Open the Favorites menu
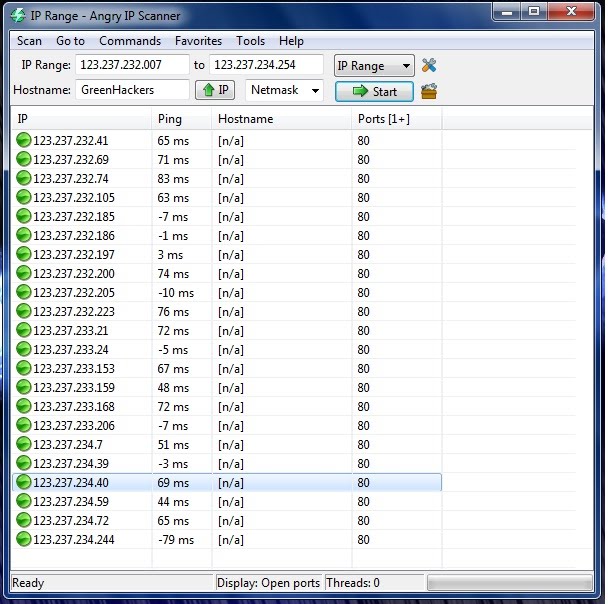 pos(198,41)
